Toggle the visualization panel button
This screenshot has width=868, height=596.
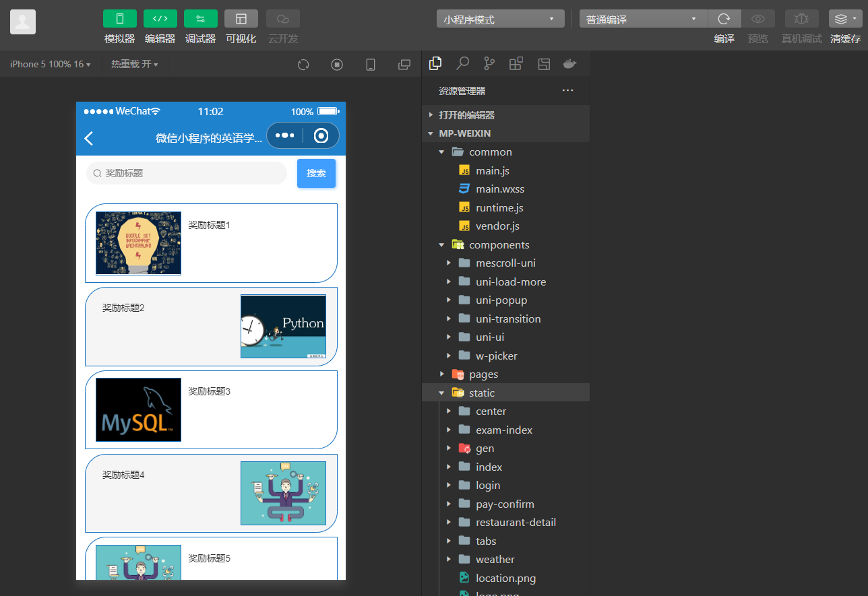(x=241, y=19)
